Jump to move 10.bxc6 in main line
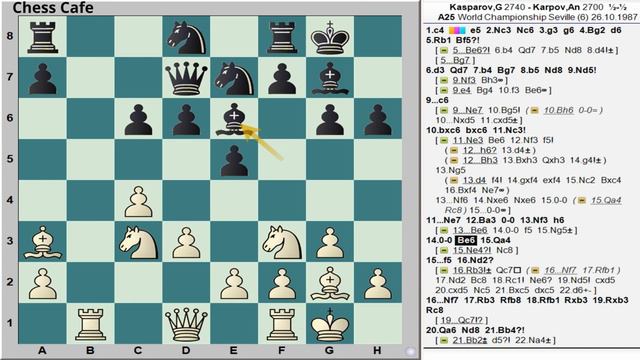 pos(442,130)
